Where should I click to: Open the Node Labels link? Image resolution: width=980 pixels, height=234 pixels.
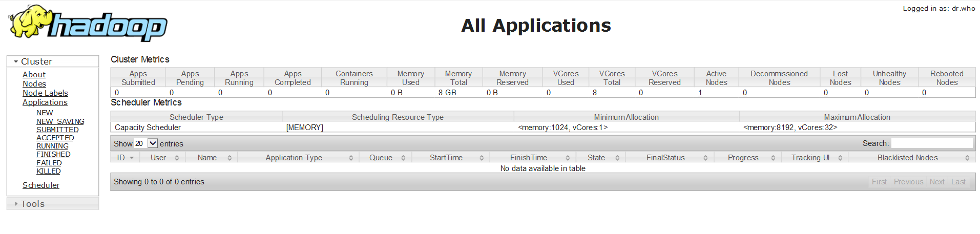[45, 93]
